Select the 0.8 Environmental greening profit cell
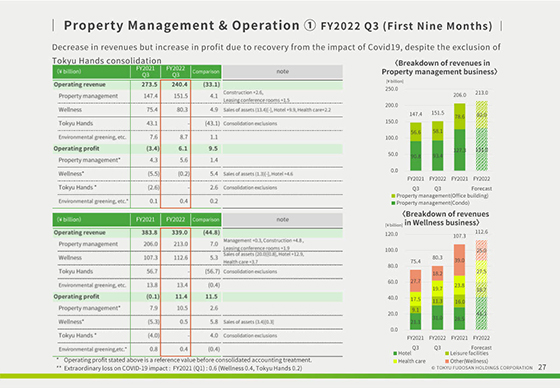 click(154, 349)
